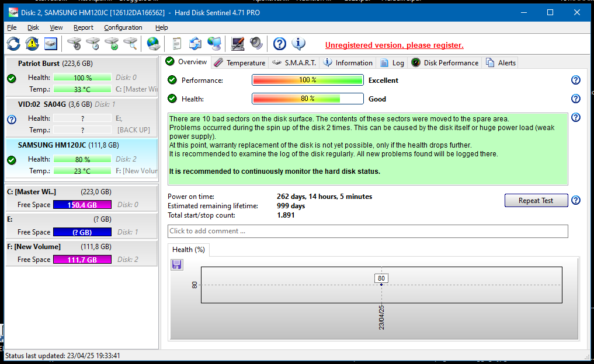Image resolution: width=594 pixels, height=364 pixels.
Task: Click unknown status icon for VID:02 SA04G disk
Action: click(x=12, y=120)
